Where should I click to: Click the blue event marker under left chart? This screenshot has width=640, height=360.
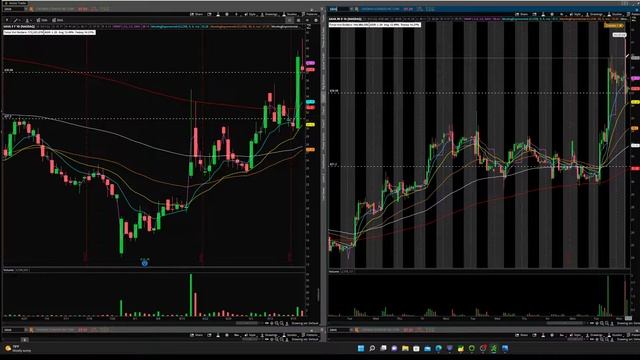[x=144, y=263]
